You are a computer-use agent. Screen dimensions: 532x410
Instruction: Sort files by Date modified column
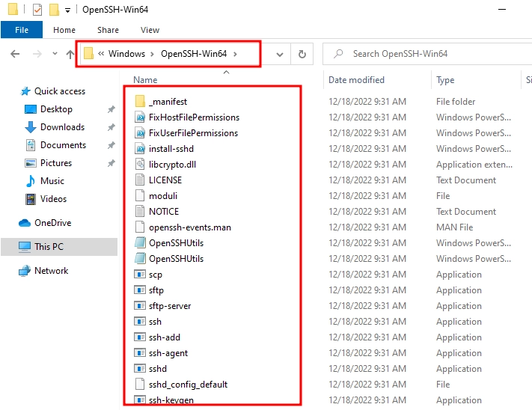[x=356, y=80]
